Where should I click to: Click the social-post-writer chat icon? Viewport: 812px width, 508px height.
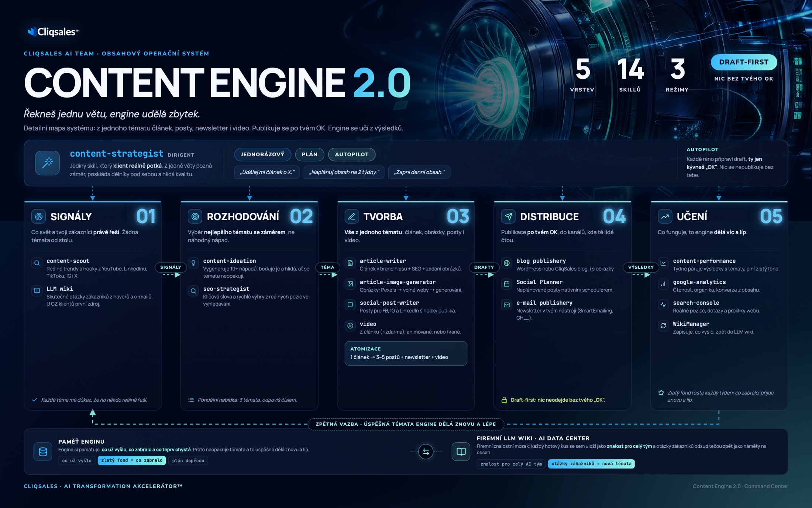[350, 305]
